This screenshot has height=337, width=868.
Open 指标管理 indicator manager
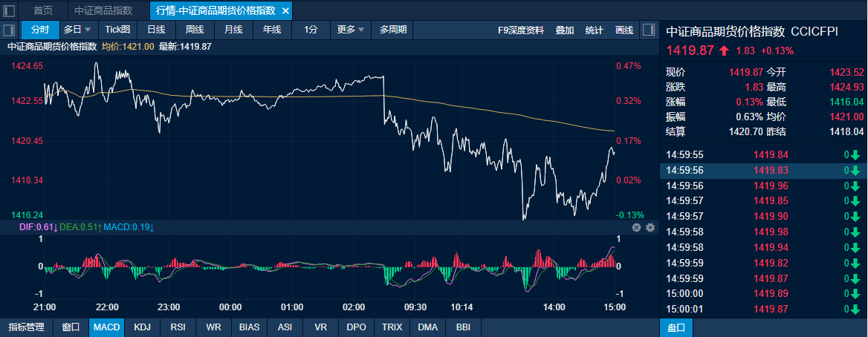pos(26,327)
